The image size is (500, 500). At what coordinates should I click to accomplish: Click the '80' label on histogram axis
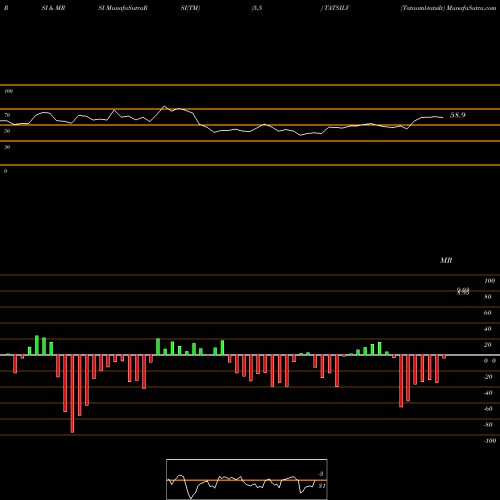tap(488, 297)
